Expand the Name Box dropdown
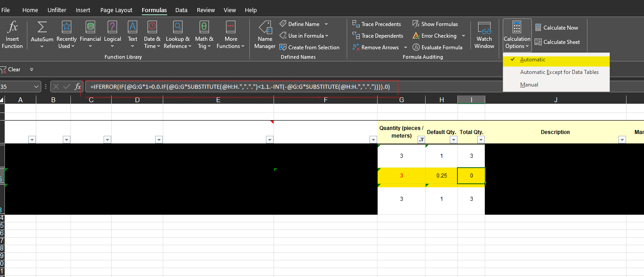Image resolution: width=644 pixels, height=277 pixels. 36,87
